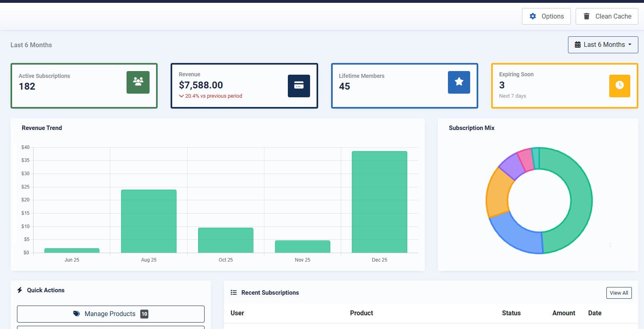This screenshot has width=644, height=329.
Task: Click the Lifetime Members star icon
Action: (x=459, y=82)
